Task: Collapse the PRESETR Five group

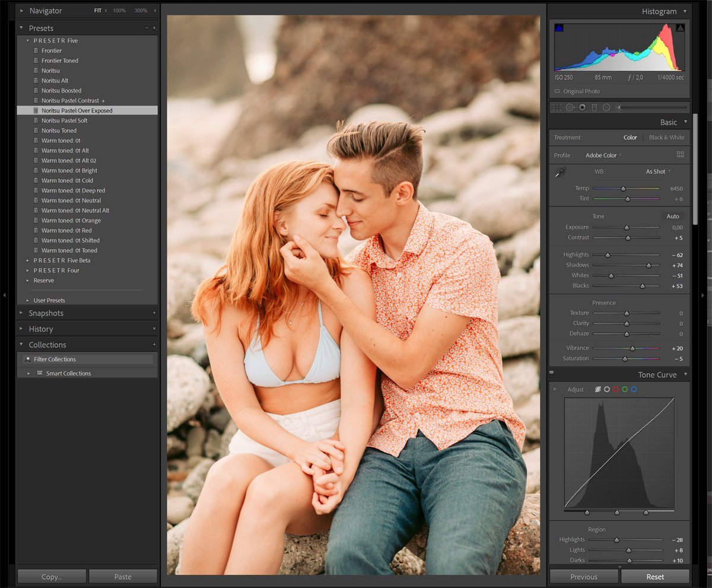Action: 27,40
